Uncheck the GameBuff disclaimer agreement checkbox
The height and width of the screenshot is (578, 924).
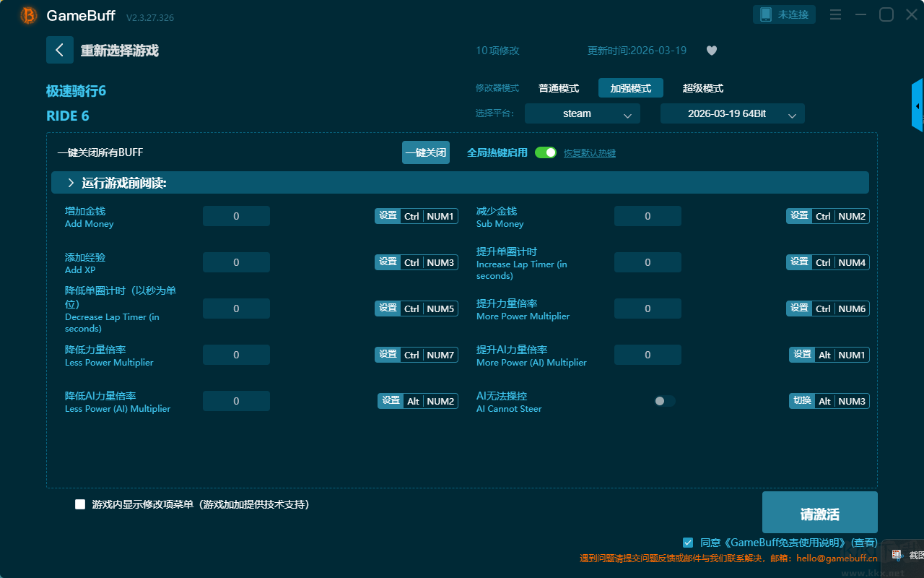tap(688, 543)
